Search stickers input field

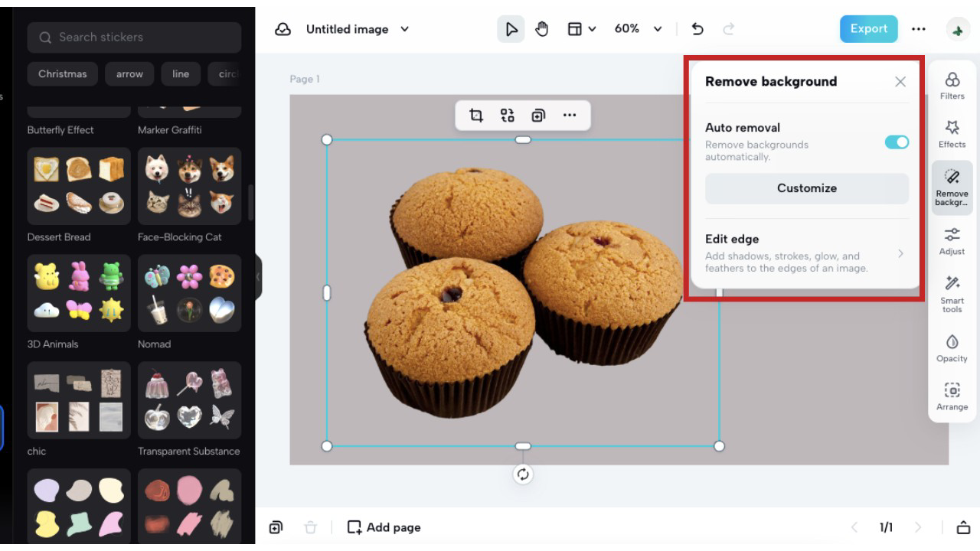click(x=134, y=37)
